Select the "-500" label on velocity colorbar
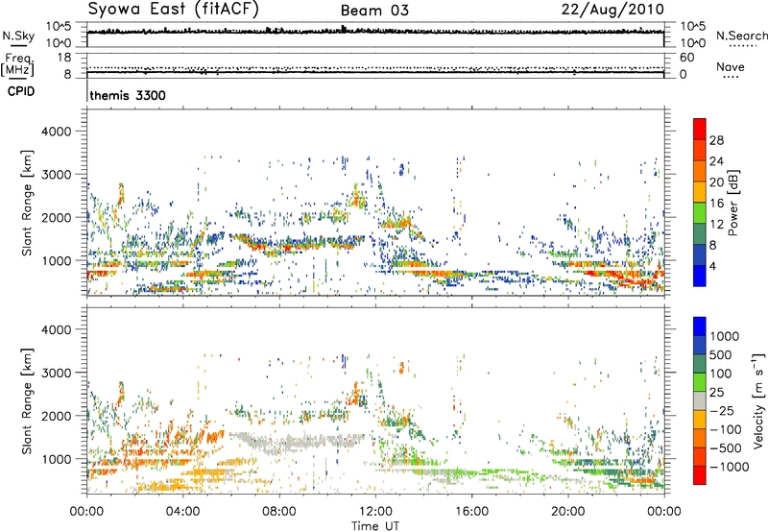This screenshot has width=768, height=532. tap(726, 448)
